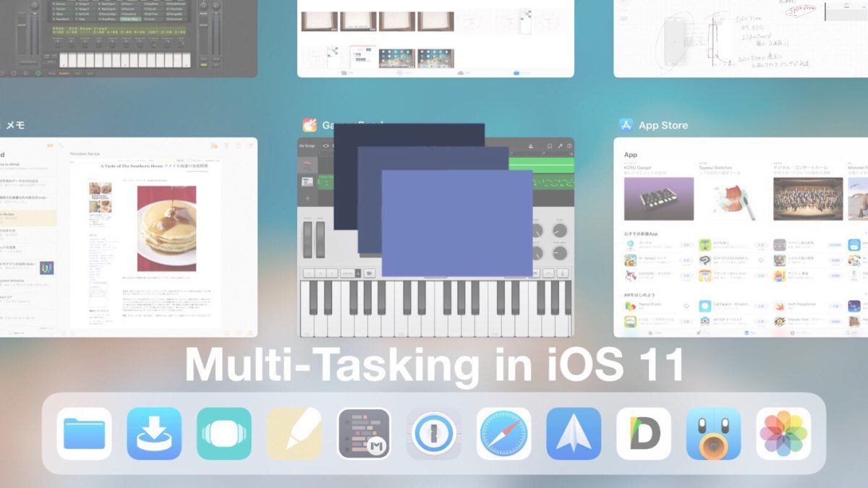Switch to the synthesizer app card at top
Viewport: 868px width, 488px height.
(x=129, y=38)
